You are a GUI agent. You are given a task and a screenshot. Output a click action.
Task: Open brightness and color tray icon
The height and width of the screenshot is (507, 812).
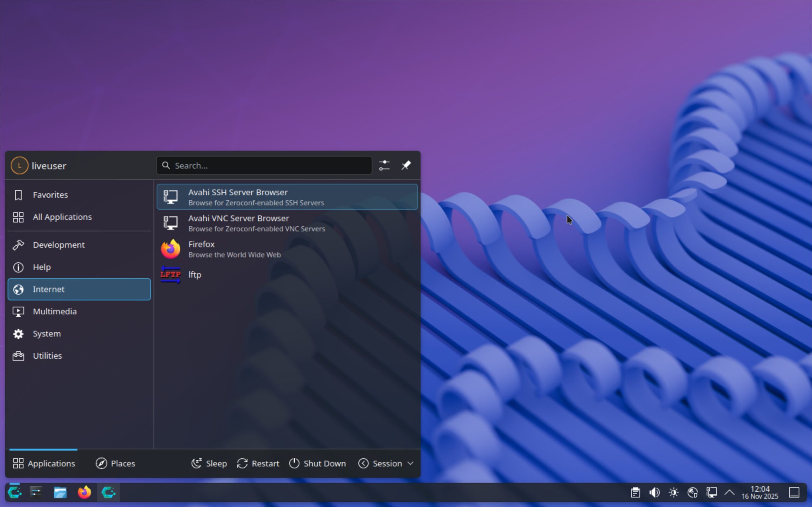click(x=673, y=492)
